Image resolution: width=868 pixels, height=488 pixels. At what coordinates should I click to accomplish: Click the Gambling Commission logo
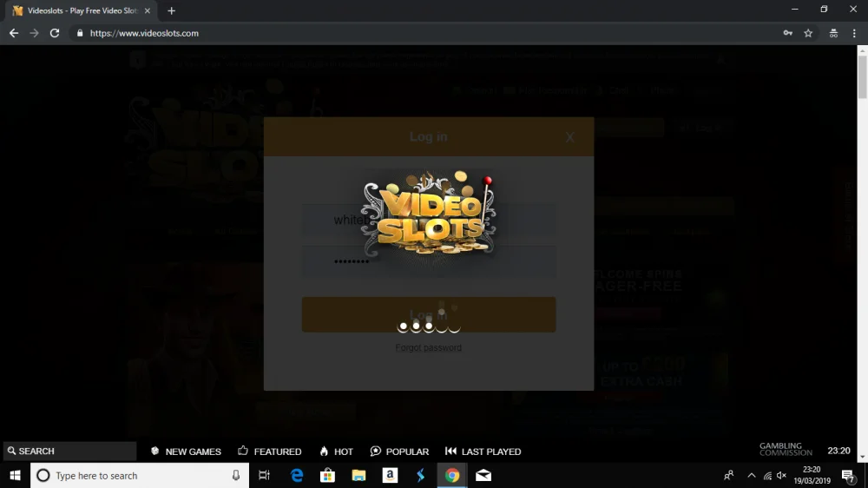(x=786, y=449)
